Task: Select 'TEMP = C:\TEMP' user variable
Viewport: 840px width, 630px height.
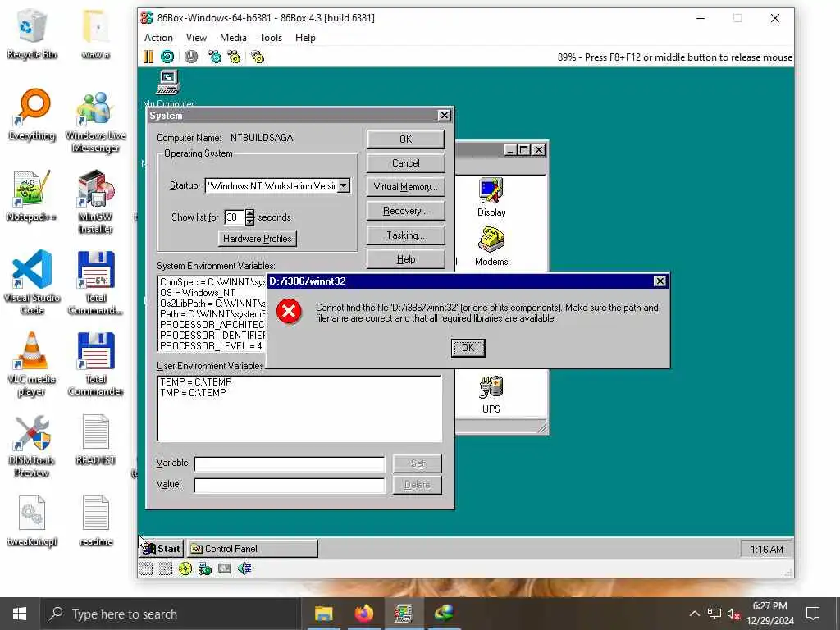Action: coord(195,382)
